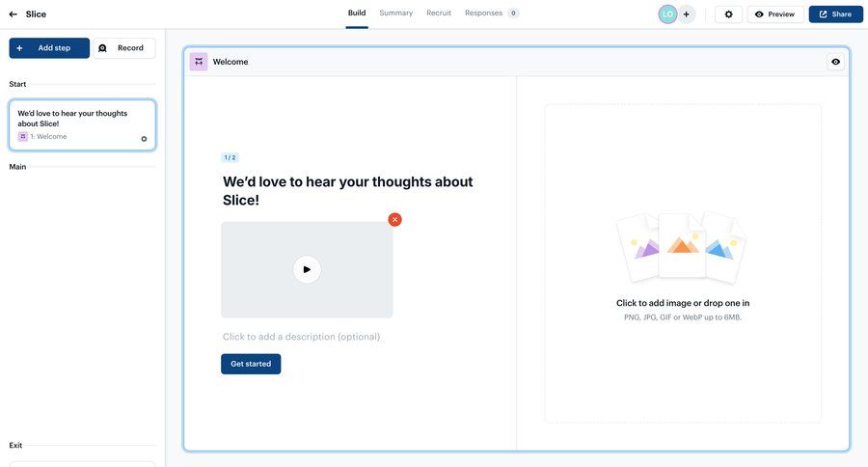Click the Main section label
The width and height of the screenshot is (868, 467).
[17, 167]
